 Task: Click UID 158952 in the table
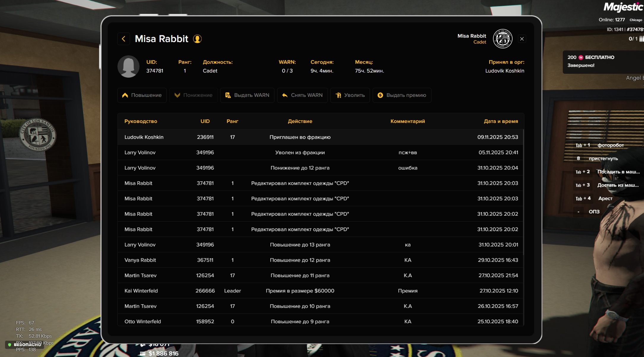pyautogui.click(x=205, y=322)
